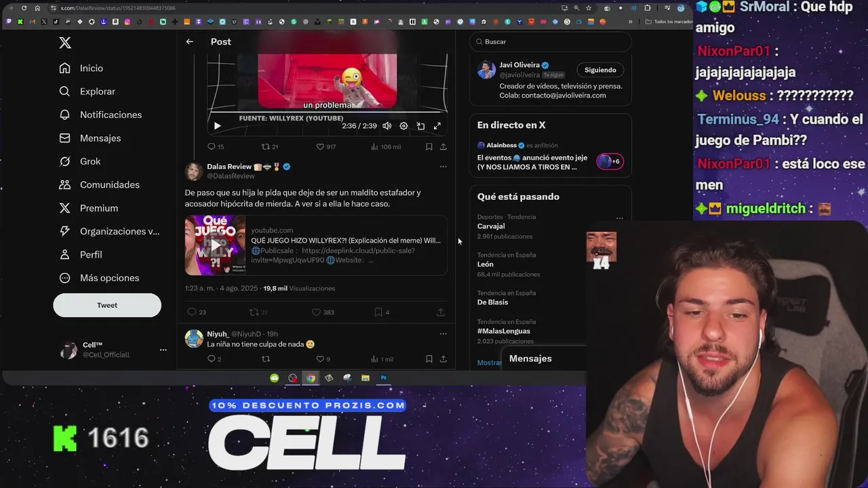The image size is (868, 488).
Task: Open Dalas Review profile name
Action: click(x=229, y=167)
